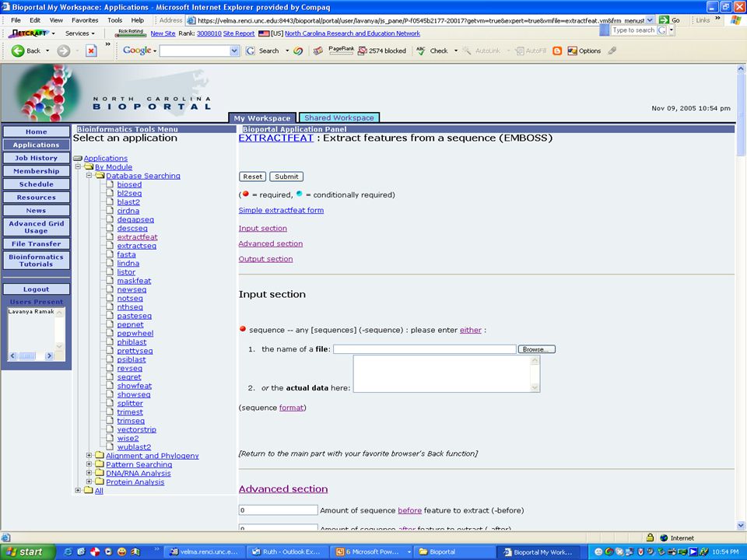Collapse the Database Searching tree node

pos(89,176)
